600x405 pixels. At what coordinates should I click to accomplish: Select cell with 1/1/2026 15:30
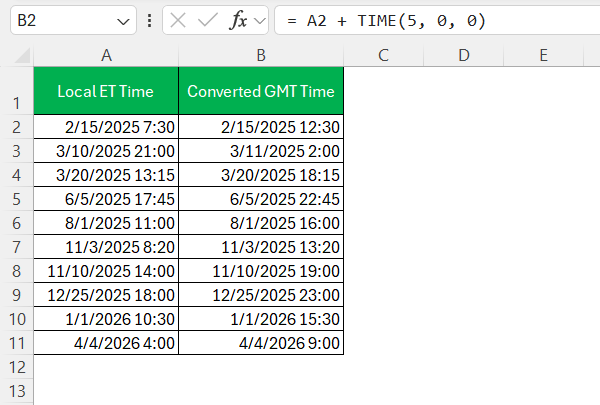click(x=261, y=319)
